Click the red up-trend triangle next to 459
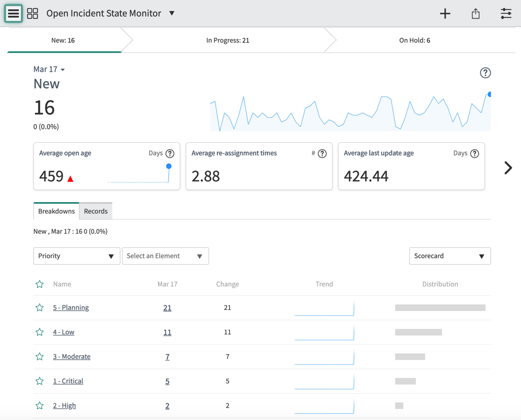 coord(70,179)
